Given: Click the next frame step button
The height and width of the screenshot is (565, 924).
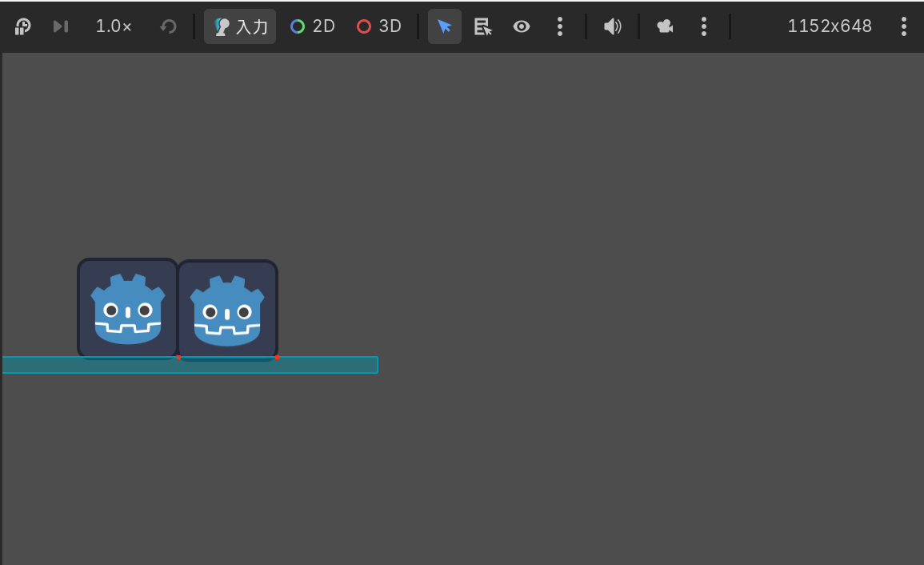Looking at the screenshot, I should pos(61,26).
